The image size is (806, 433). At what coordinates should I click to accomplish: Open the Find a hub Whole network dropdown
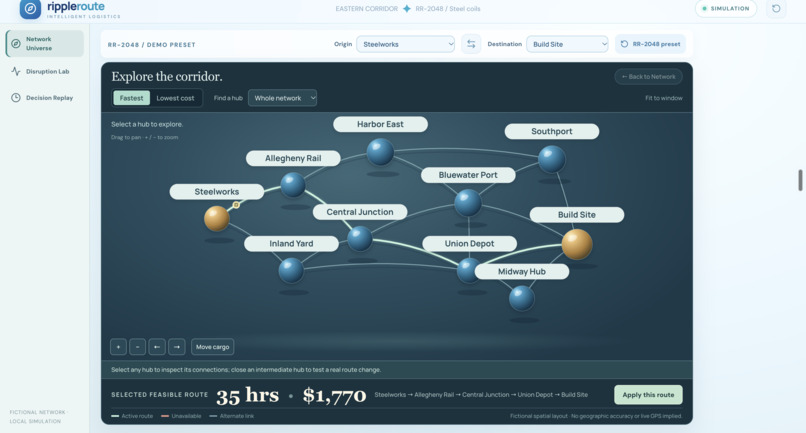tap(282, 98)
